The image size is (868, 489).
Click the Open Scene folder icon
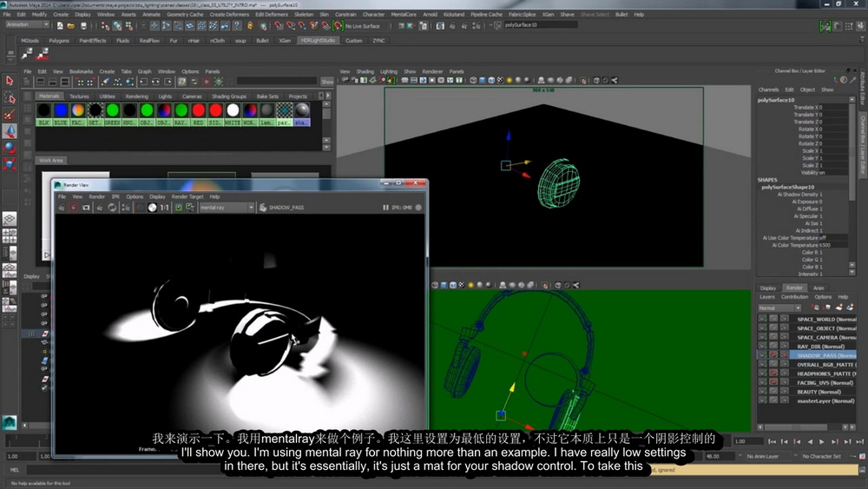pyautogui.click(x=71, y=25)
